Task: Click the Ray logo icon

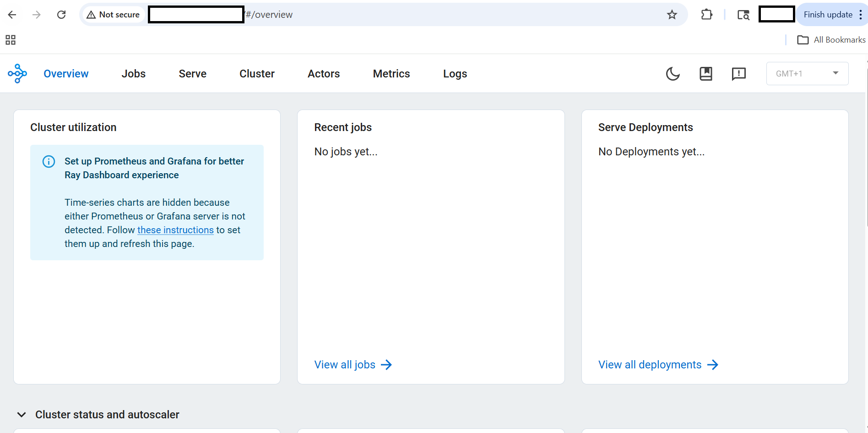Action: tap(17, 73)
